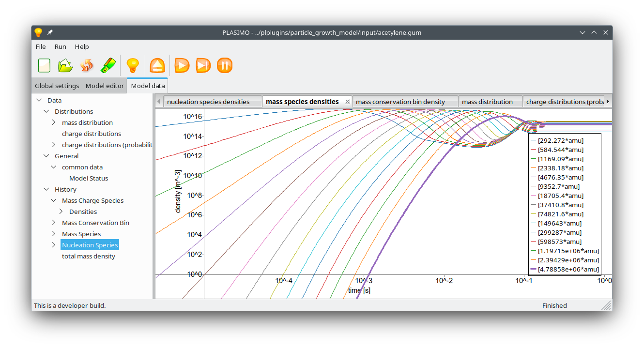Pause the simulation with the pause button

[225, 65]
